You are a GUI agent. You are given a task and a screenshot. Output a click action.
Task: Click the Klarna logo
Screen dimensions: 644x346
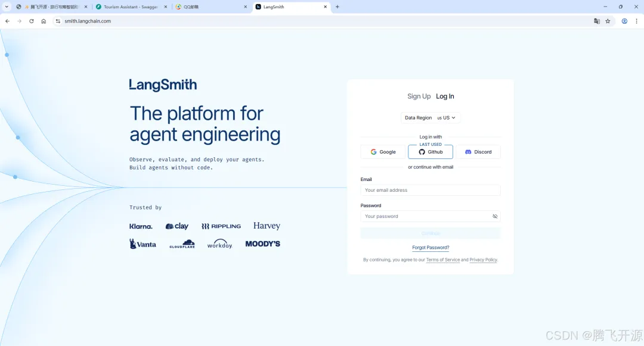(x=141, y=226)
